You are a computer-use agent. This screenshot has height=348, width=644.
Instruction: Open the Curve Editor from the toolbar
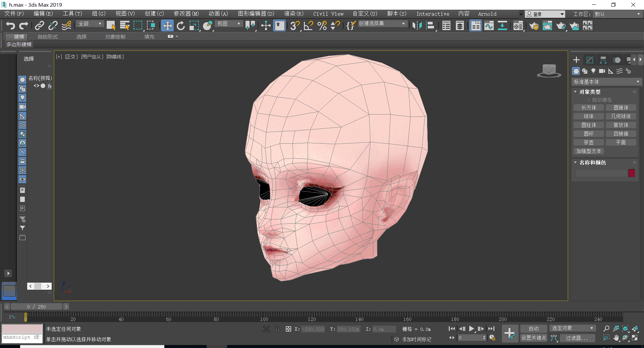(489, 26)
